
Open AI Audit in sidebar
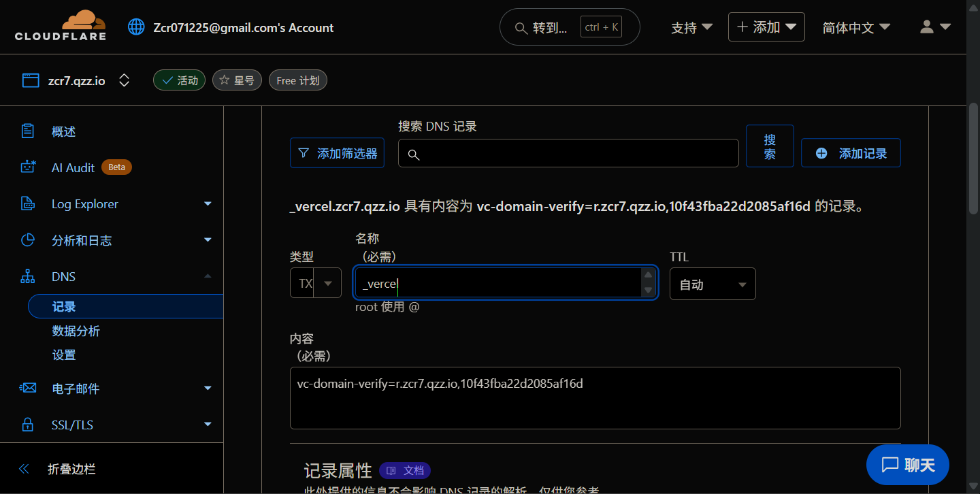coord(73,167)
